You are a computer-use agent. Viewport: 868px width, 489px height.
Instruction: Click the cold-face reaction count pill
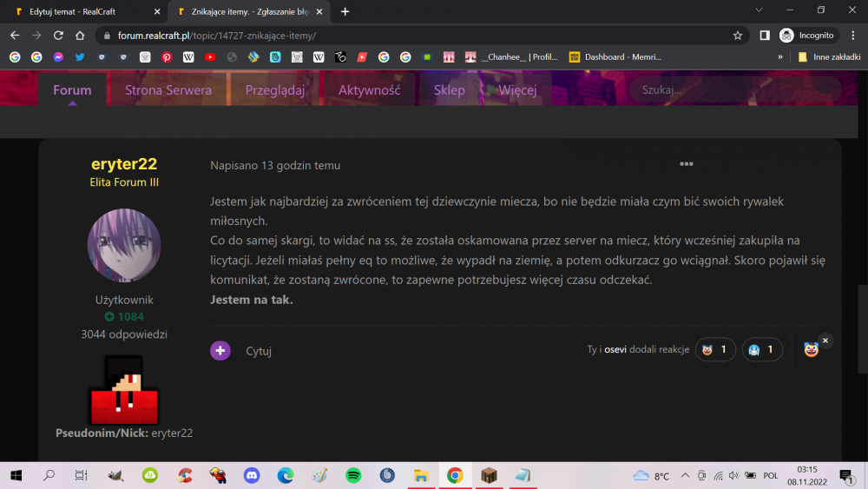coord(762,349)
